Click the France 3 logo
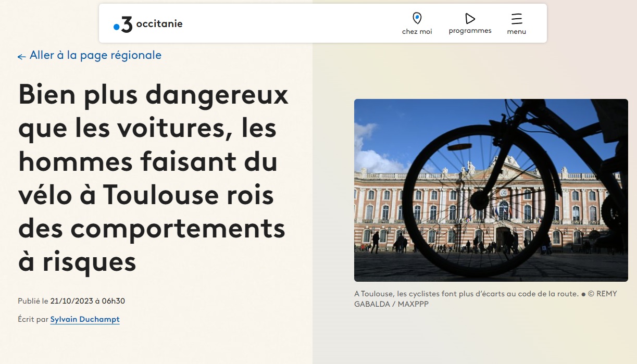 click(123, 24)
